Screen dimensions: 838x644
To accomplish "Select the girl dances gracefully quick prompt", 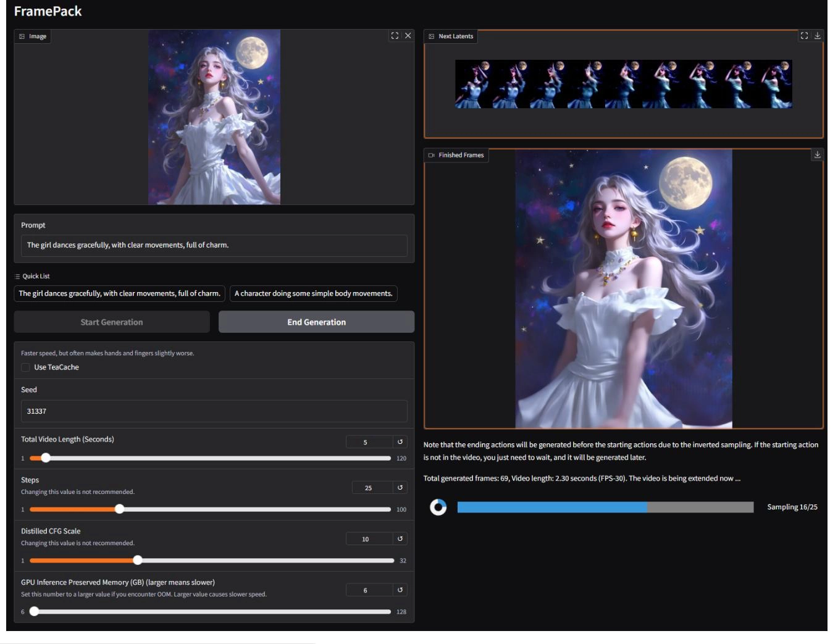I will pos(119,293).
